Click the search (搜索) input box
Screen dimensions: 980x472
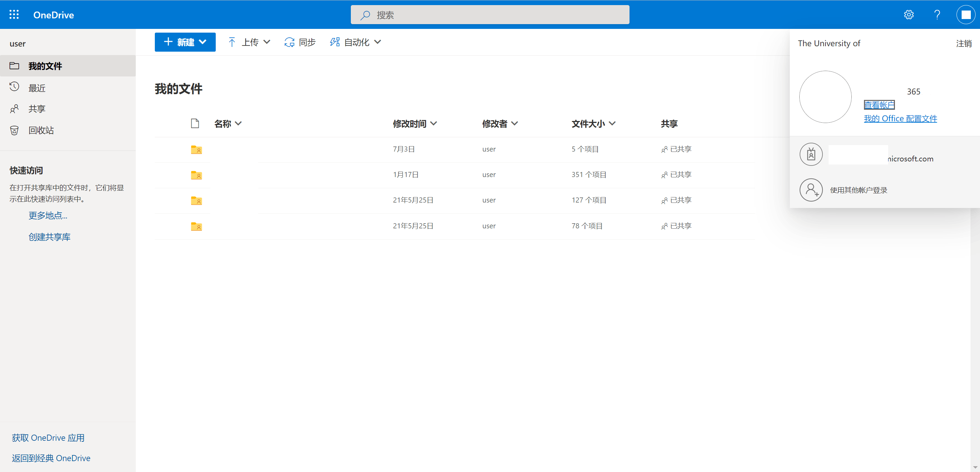(x=490, y=15)
